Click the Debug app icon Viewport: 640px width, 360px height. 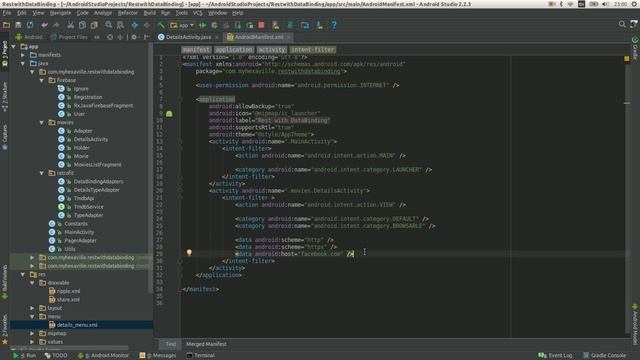(214, 25)
